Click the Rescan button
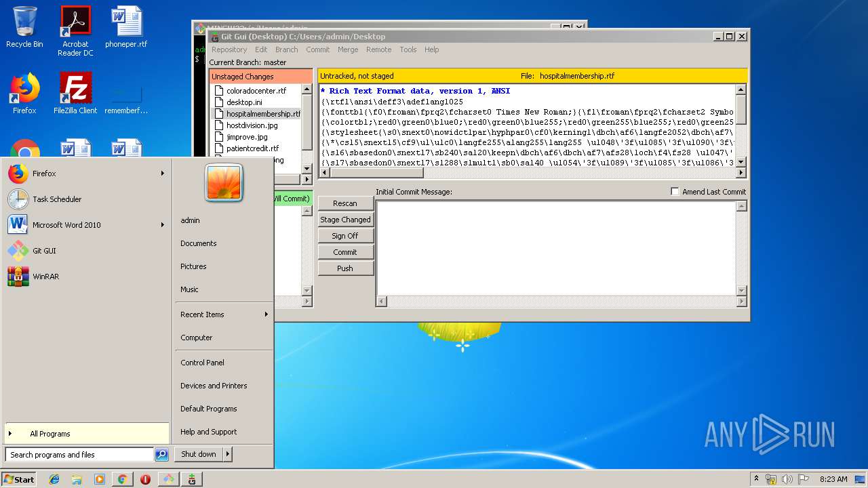This screenshot has width=868, height=488. [345, 203]
